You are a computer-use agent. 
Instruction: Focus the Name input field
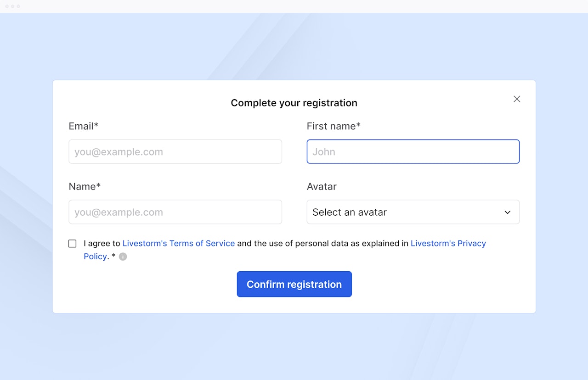[x=175, y=212]
